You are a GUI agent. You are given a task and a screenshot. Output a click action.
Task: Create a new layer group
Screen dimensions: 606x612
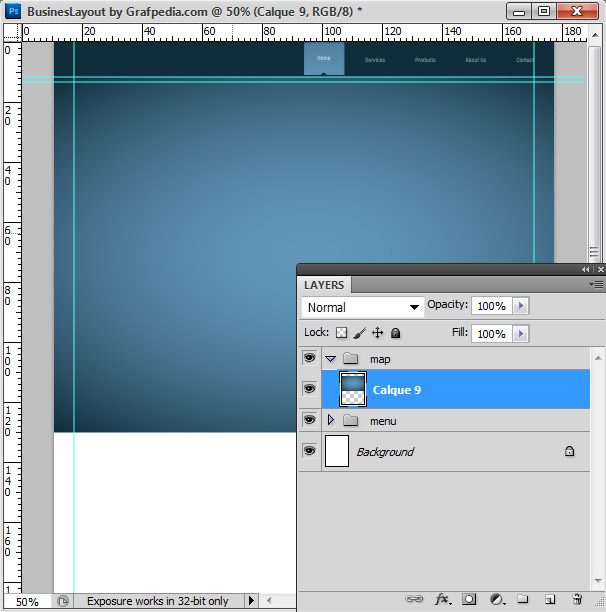[x=522, y=599]
